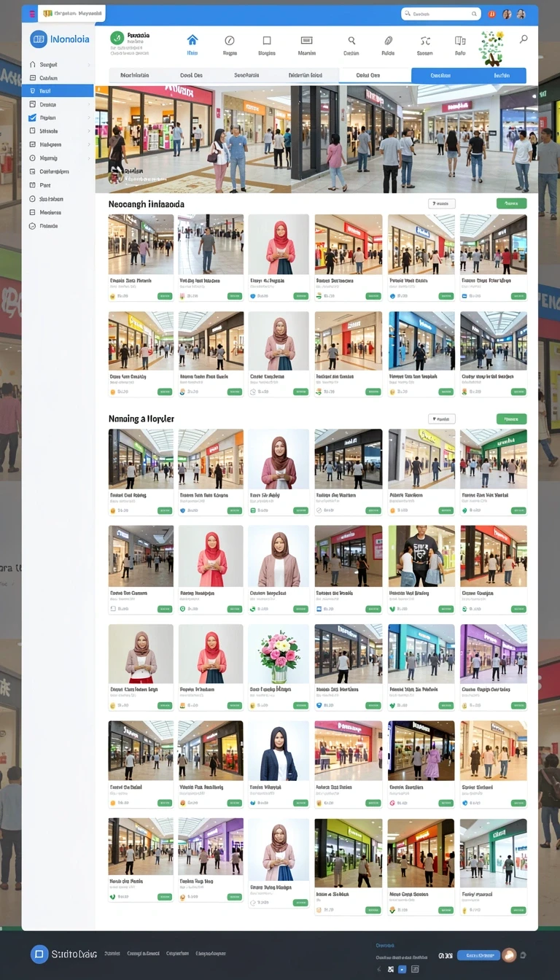
Task: Focus the search field in top bar
Action: click(440, 14)
